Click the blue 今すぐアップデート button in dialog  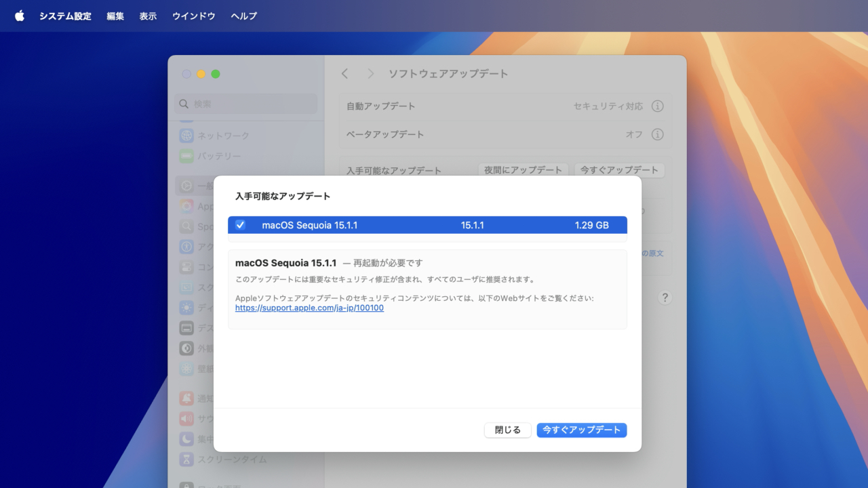click(x=582, y=430)
